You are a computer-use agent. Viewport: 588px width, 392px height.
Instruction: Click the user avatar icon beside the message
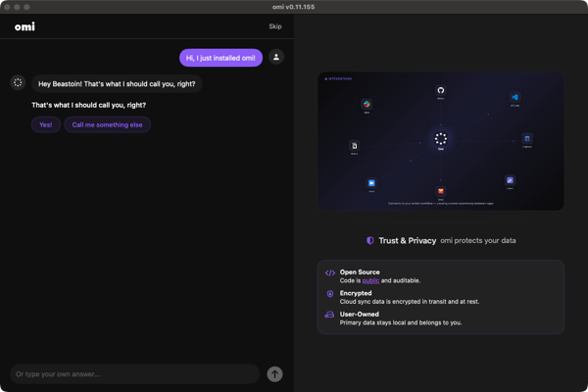tap(276, 57)
